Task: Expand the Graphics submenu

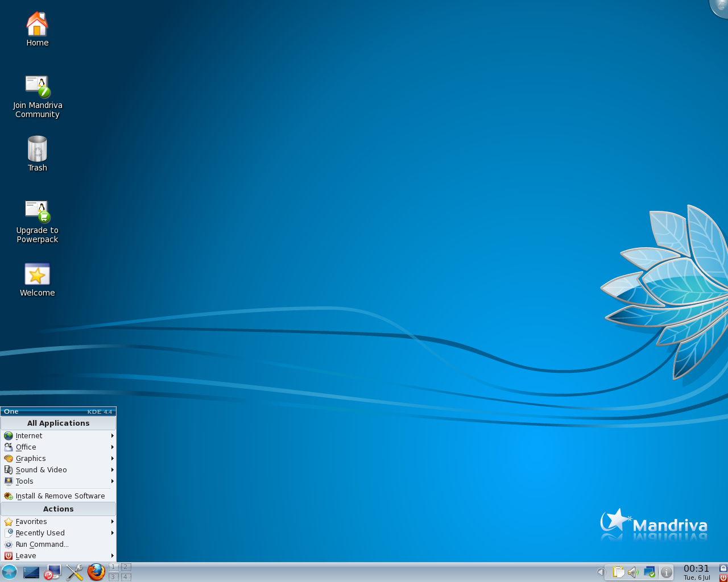Action: pyautogui.click(x=30, y=458)
